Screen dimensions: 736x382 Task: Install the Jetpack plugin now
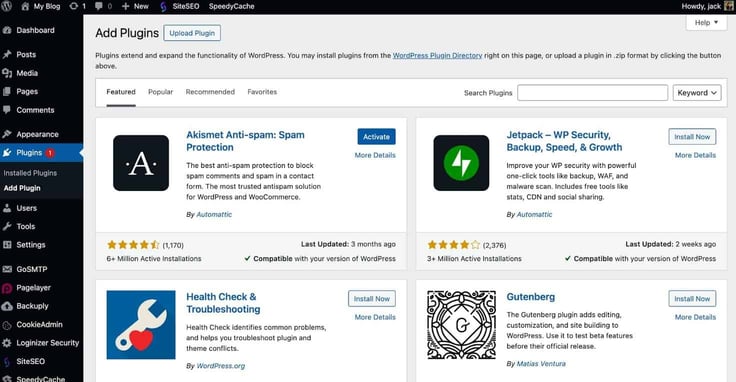[x=692, y=137]
